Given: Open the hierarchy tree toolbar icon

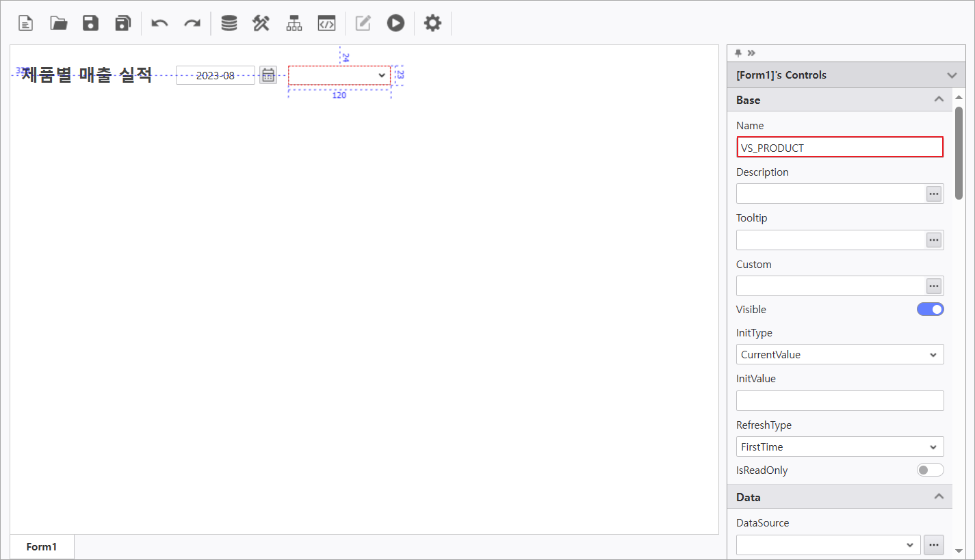Looking at the screenshot, I should pos(294,23).
